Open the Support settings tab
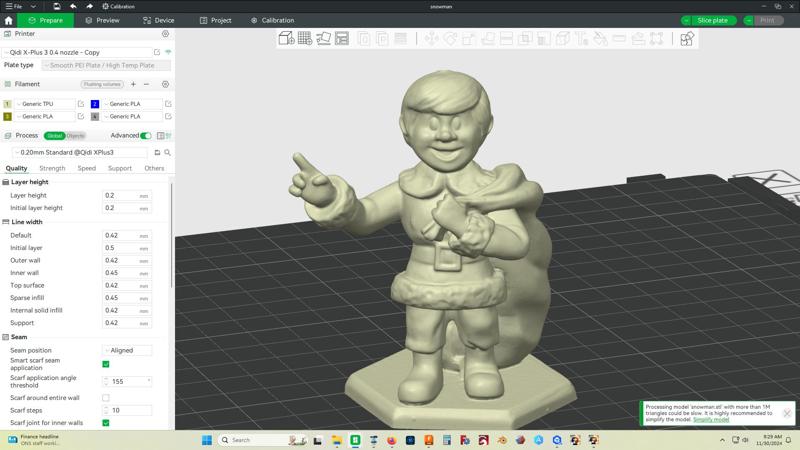Viewport: 800px width, 450px height. [120, 168]
